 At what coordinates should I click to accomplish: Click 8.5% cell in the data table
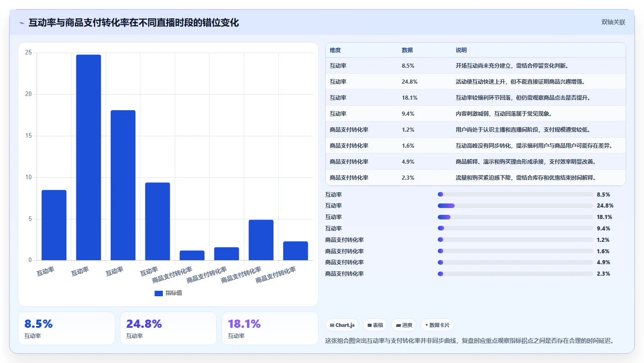[408, 66]
